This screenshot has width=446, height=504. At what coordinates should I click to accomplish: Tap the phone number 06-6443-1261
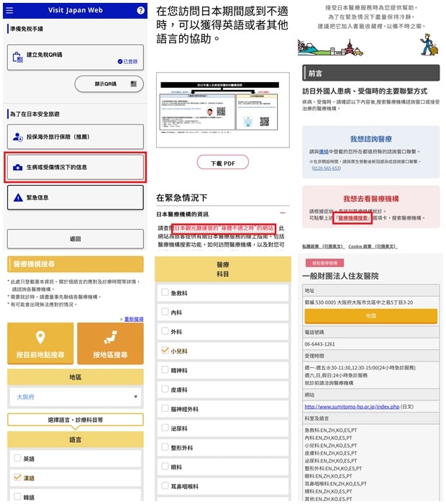tap(320, 344)
